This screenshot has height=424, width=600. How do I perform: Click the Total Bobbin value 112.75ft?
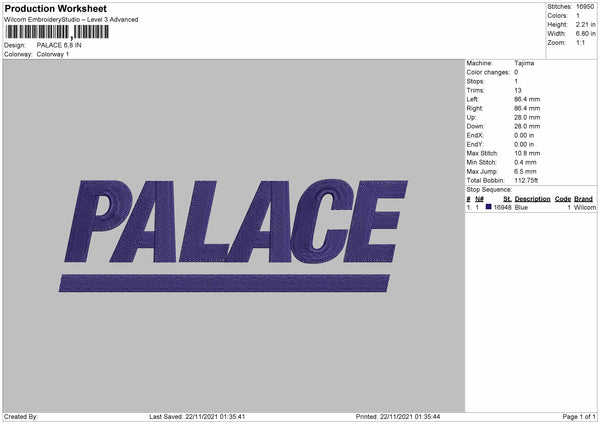526,181
